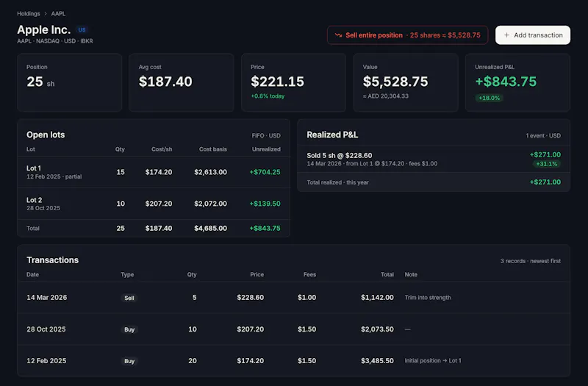Click the Unrealized column header

point(266,149)
